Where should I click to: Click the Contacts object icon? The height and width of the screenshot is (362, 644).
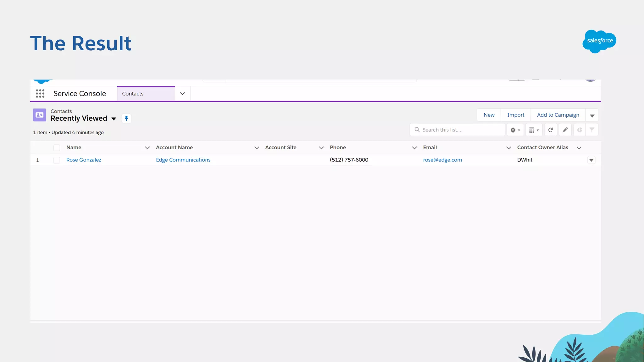40,115
